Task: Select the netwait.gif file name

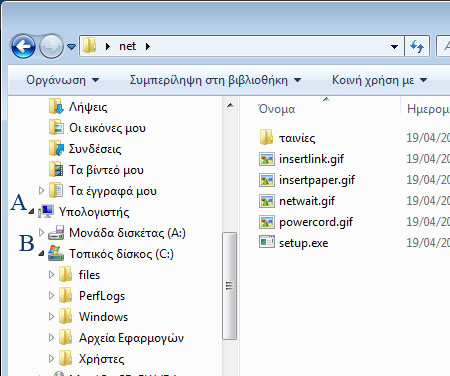Action: (307, 201)
